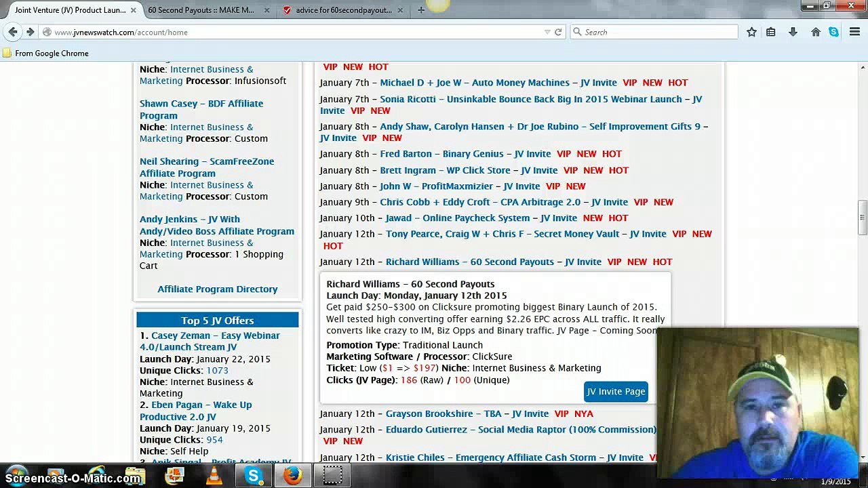Open the From Google Chrome bookmarks folder

click(x=46, y=54)
